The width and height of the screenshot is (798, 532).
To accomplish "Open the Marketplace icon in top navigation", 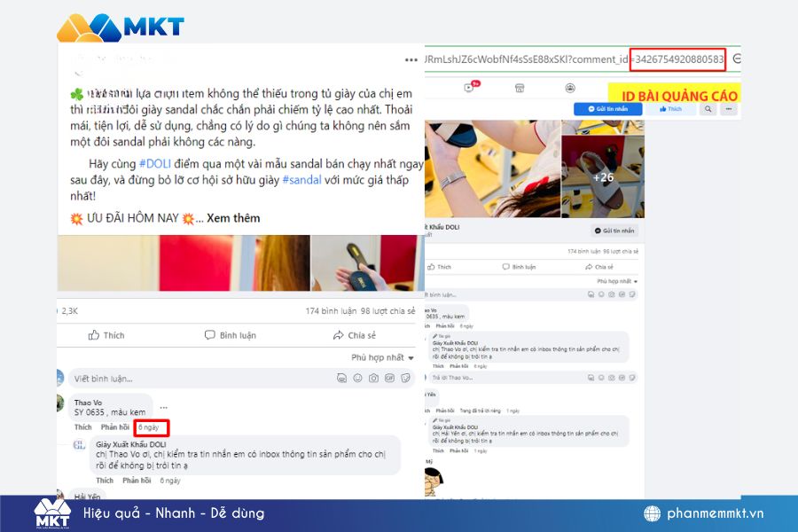I will coord(520,88).
